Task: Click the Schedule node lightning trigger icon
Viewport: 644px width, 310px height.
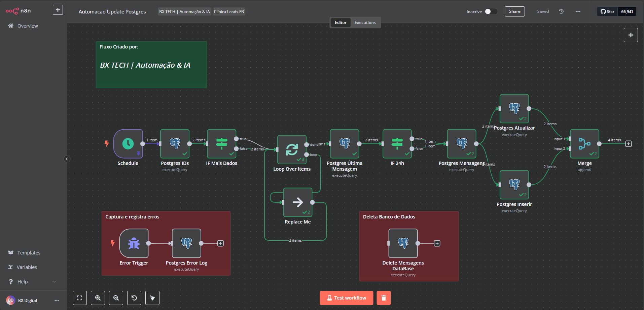Action: [x=107, y=143]
